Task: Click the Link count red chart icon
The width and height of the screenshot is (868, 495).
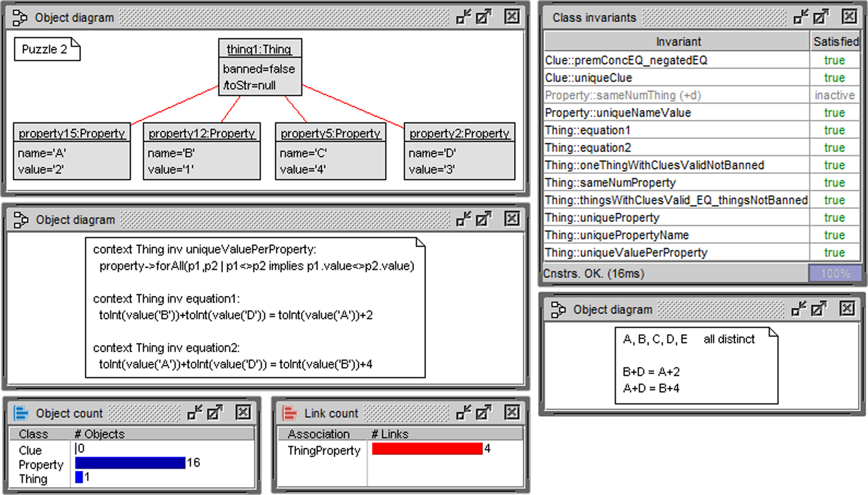Action: point(289,413)
